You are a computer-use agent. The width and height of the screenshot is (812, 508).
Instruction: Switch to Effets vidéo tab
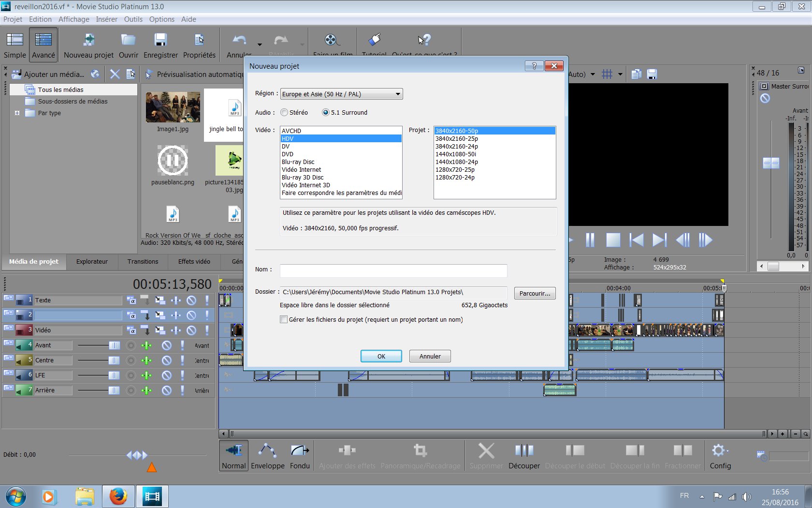194,262
